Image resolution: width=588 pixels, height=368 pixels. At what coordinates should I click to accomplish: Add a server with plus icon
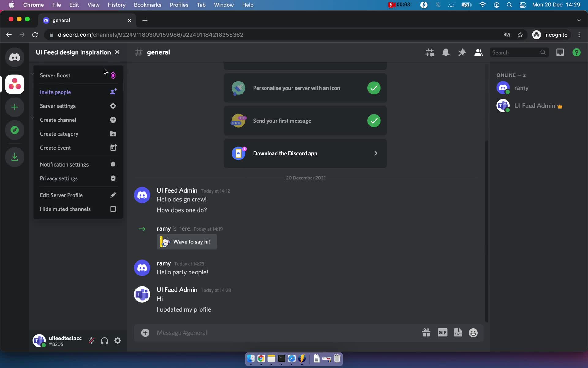[14, 107]
